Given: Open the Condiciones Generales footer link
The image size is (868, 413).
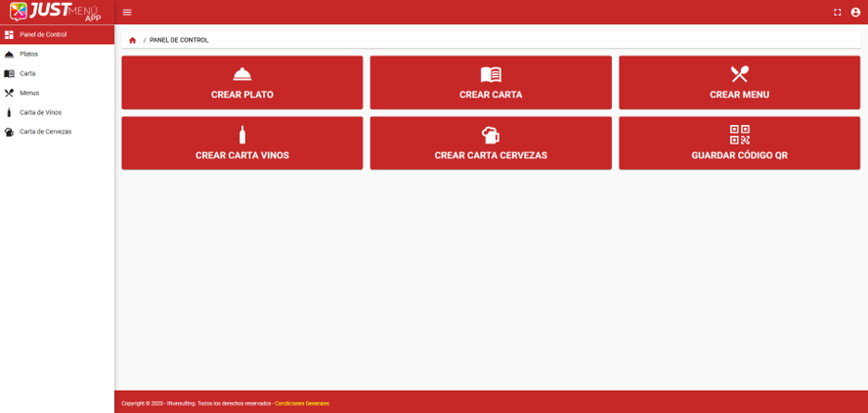Looking at the screenshot, I should tap(302, 403).
